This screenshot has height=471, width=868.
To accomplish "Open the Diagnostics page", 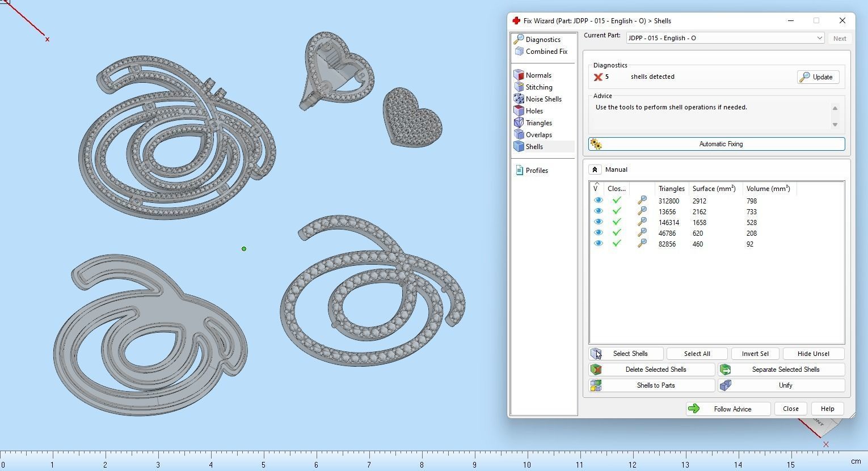I will [x=543, y=40].
